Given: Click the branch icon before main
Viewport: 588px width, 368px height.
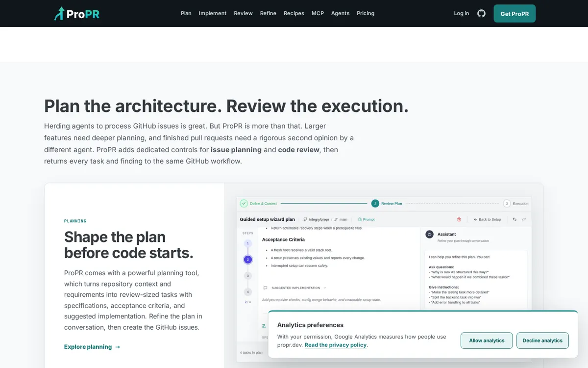Looking at the screenshot, I should (336, 219).
